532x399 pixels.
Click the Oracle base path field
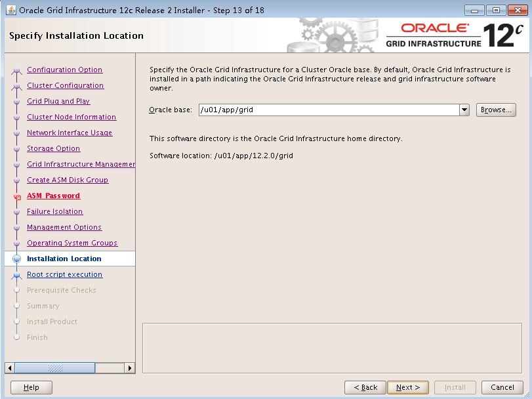tap(329, 110)
